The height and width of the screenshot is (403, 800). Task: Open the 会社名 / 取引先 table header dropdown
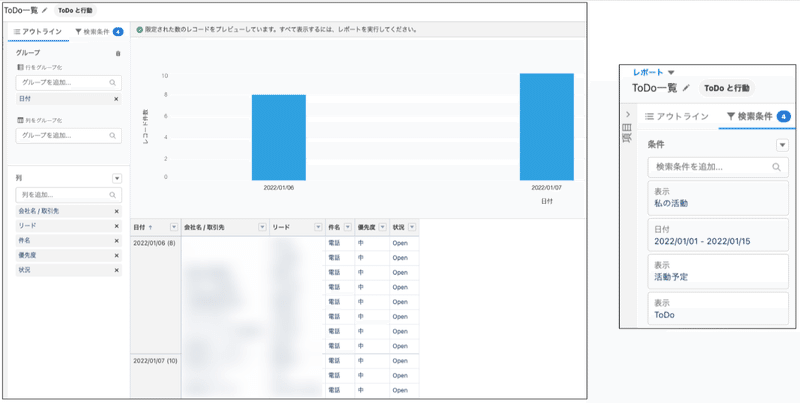[x=262, y=228]
